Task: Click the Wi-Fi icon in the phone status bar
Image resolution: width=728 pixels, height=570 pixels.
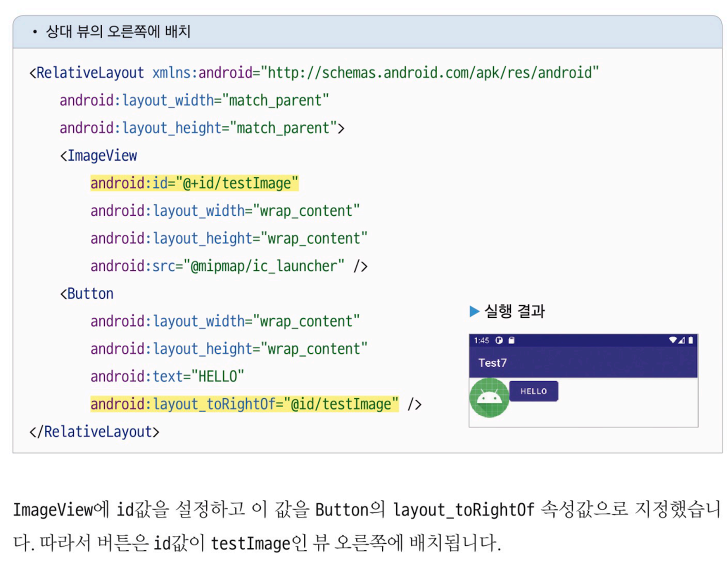Action: coord(672,340)
